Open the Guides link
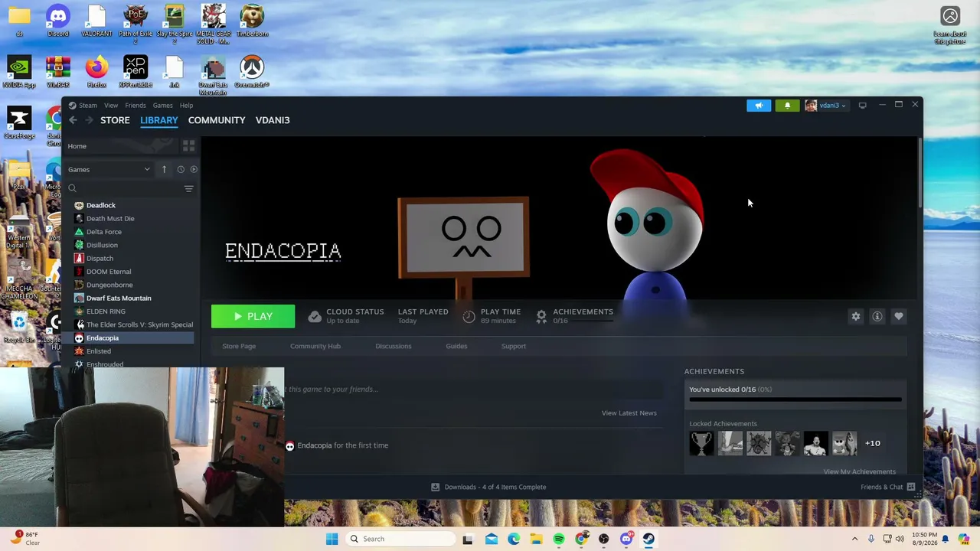Image resolution: width=980 pixels, height=551 pixels. coord(456,346)
